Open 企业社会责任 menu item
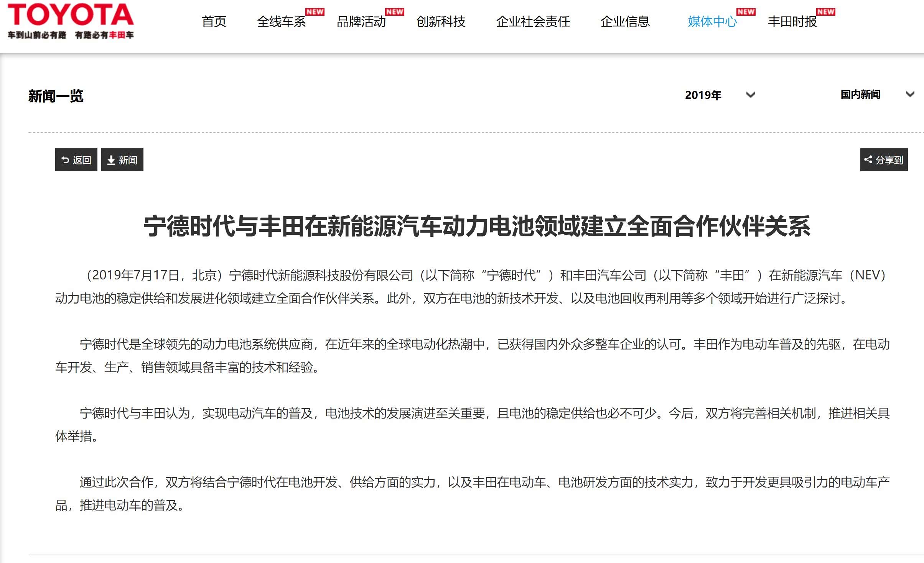This screenshot has height=563, width=924. coord(533,22)
